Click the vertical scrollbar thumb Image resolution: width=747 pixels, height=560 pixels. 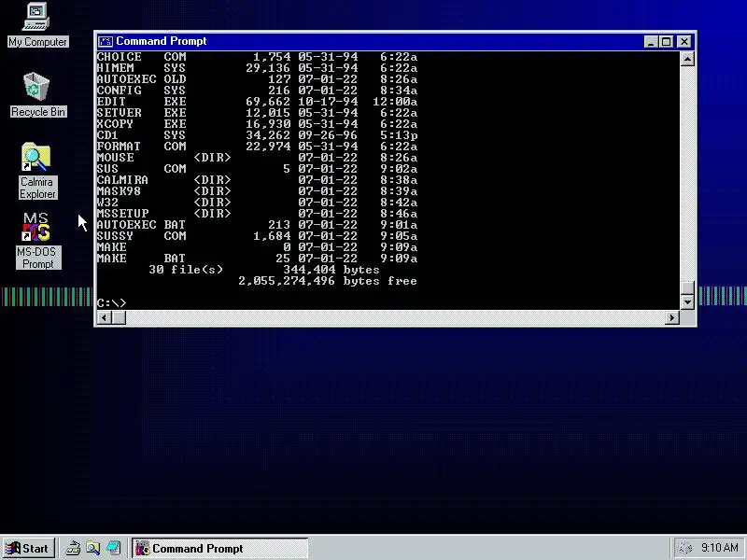point(687,287)
